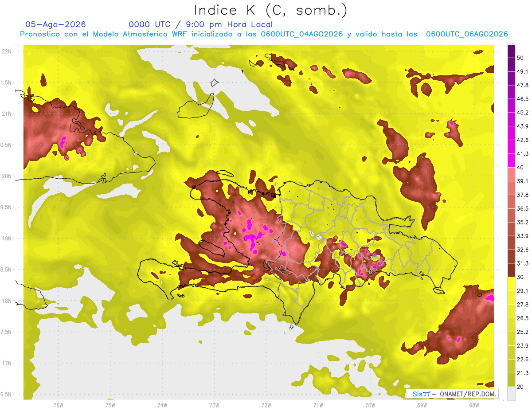The image size is (532, 411).
Task: Click the "69W" longitude label
Action: click(x=422, y=405)
